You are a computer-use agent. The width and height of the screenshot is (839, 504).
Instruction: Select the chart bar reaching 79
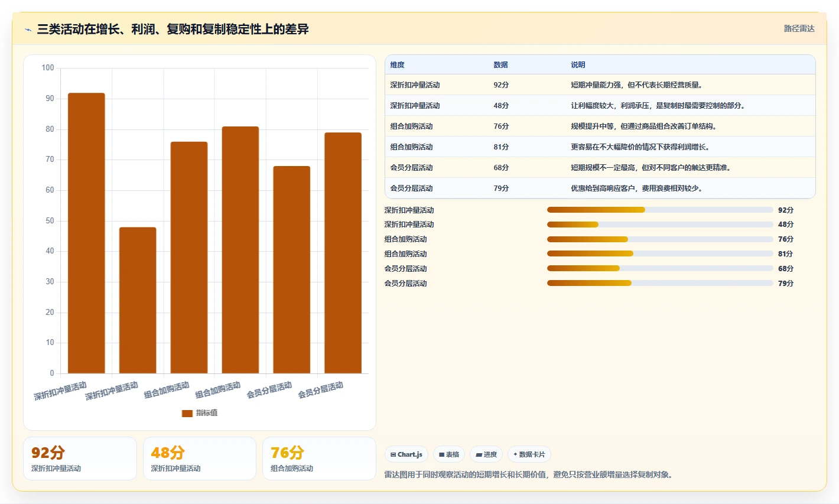click(x=343, y=253)
